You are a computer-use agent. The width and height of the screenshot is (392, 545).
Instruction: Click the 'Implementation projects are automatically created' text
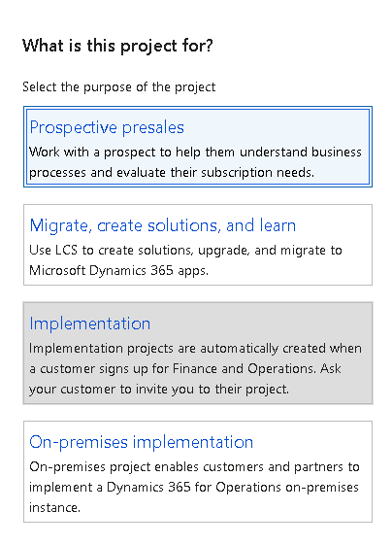tap(195, 369)
